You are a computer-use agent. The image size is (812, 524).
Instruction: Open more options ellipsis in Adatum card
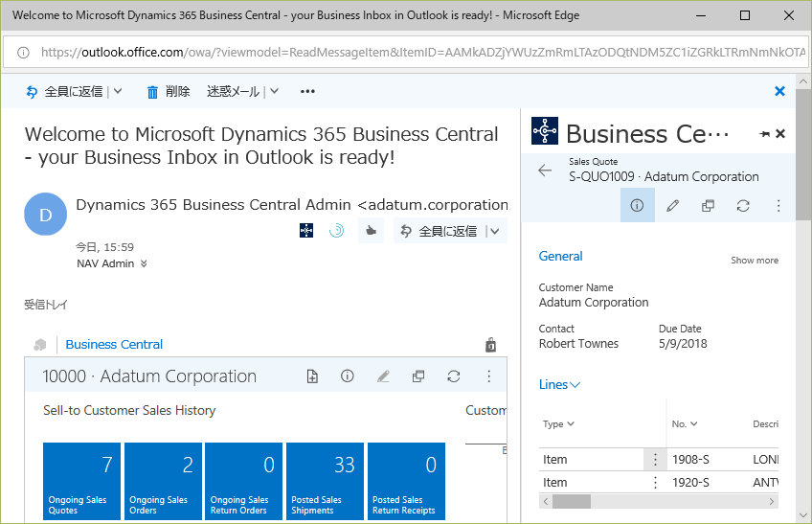[489, 376]
